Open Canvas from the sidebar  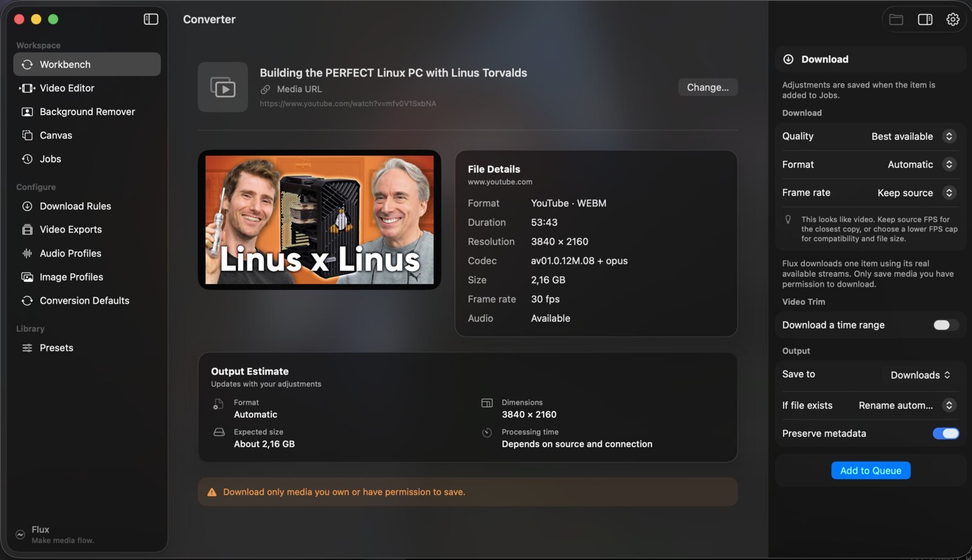coord(87,135)
